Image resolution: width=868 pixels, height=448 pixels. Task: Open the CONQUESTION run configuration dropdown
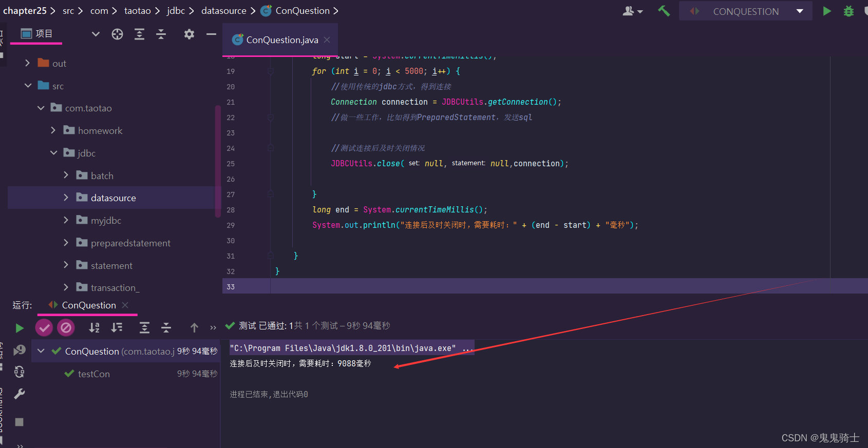pos(746,11)
